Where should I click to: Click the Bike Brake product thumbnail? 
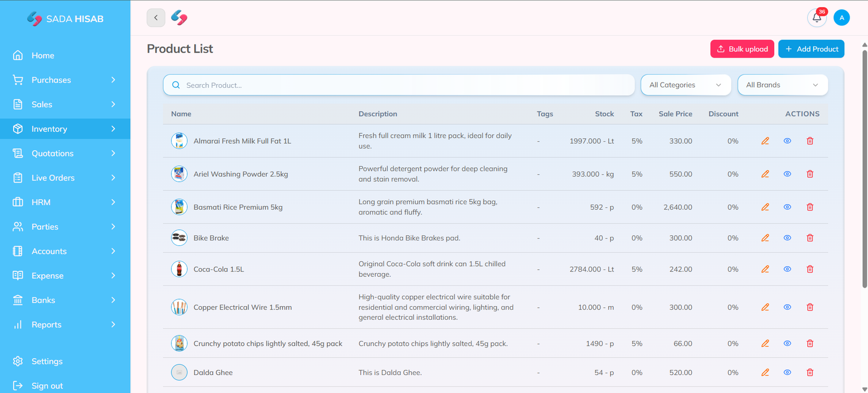coord(179,238)
